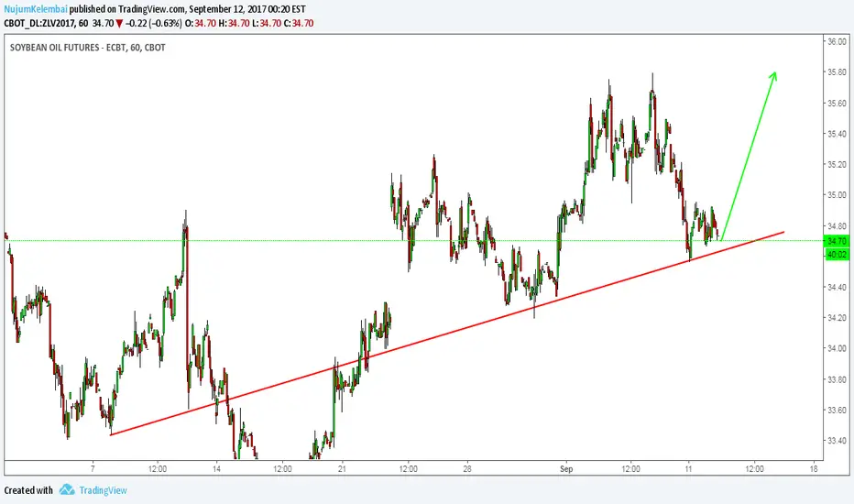Open the NujumKelembai author link
The image size is (854, 504).
coord(36,9)
